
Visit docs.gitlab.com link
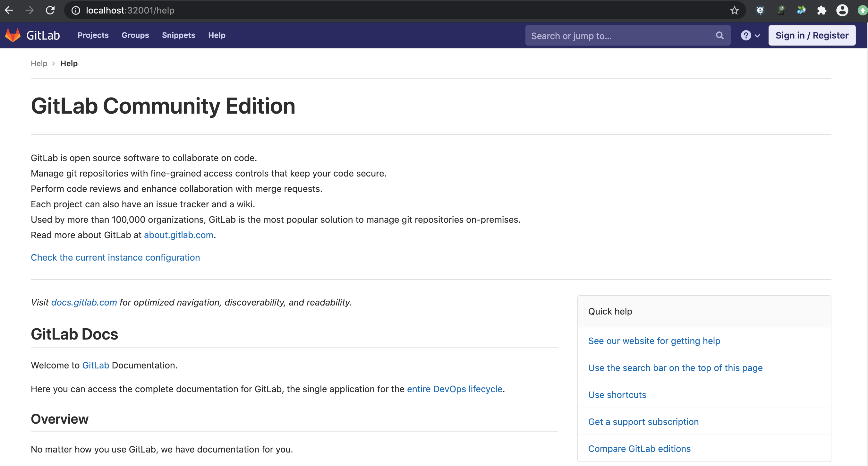click(x=84, y=302)
